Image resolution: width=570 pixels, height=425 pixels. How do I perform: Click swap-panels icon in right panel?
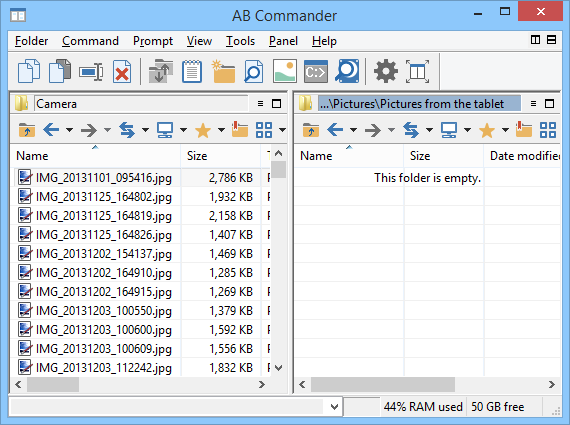[x=411, y=130]
